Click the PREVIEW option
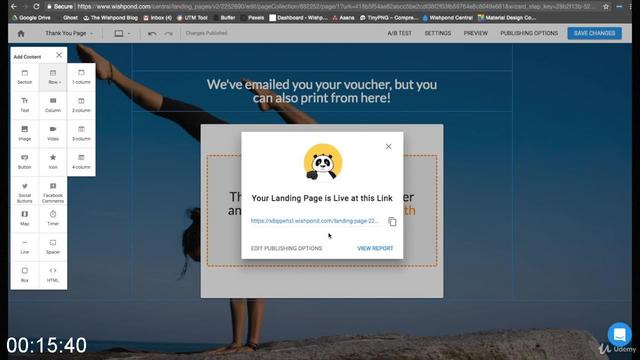The width and height of the screenshot is (640, 360). [476, 33]
